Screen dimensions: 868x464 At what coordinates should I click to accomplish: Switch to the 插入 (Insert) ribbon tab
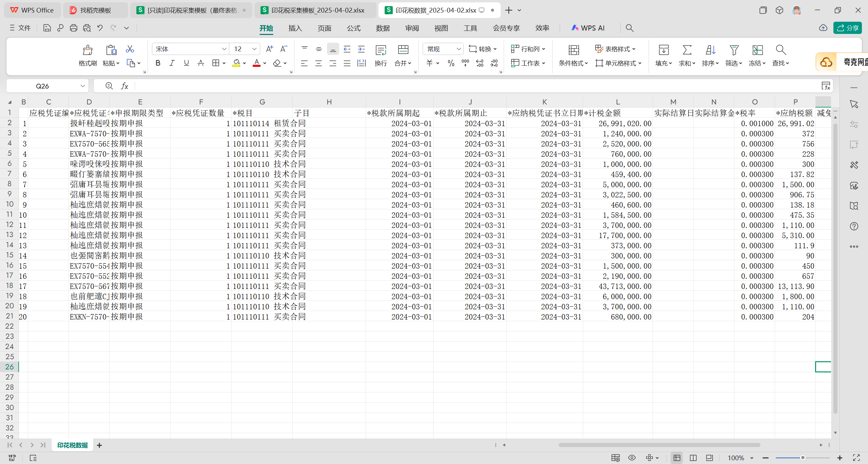(295, 28)
